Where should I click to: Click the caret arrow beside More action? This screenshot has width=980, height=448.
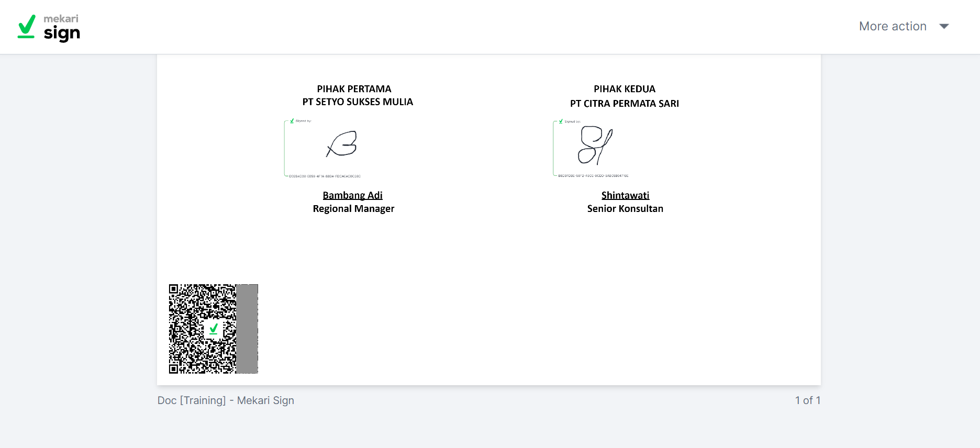[944, 26]
